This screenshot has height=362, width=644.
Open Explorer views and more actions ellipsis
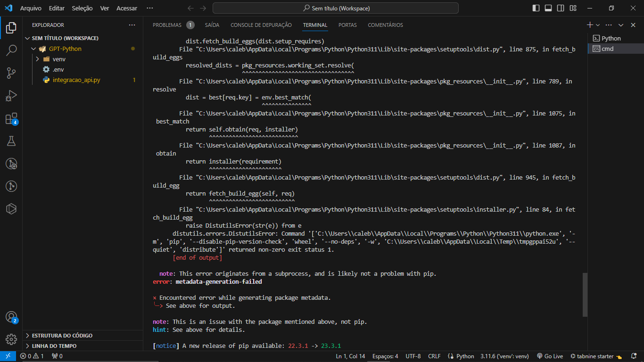pyautogui.click(x=132, y=25)
